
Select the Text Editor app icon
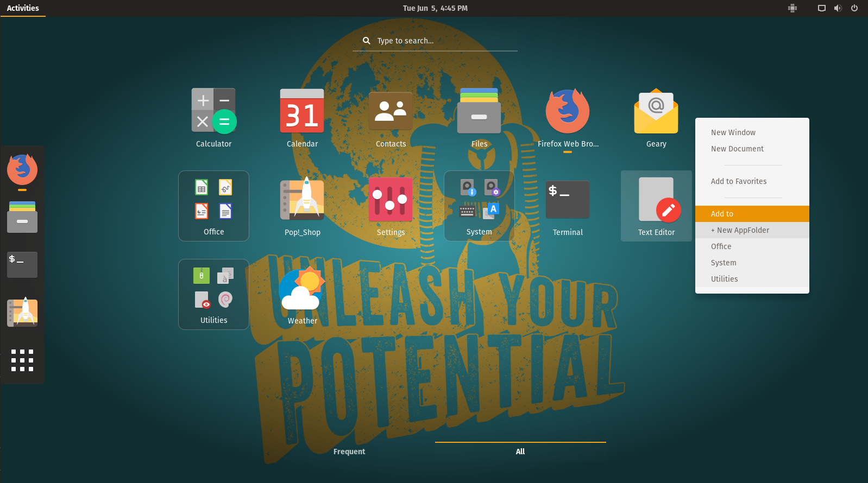pos(656,206)
